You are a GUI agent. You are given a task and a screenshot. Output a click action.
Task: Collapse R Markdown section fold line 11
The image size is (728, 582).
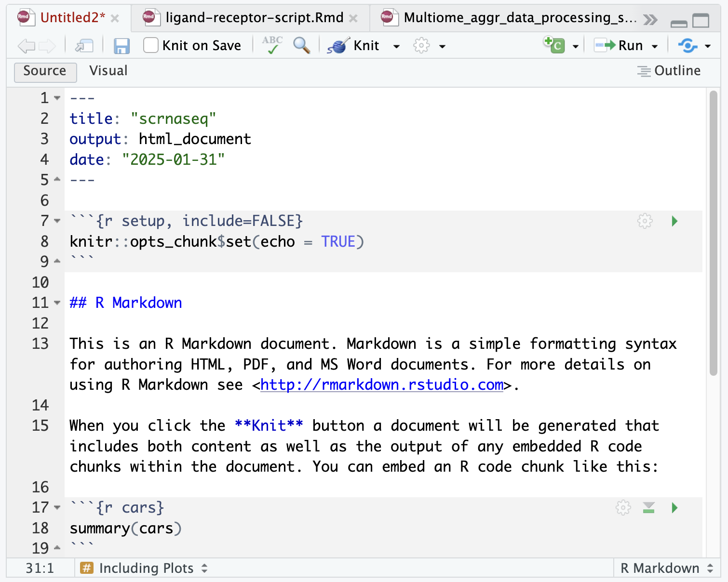57,303
